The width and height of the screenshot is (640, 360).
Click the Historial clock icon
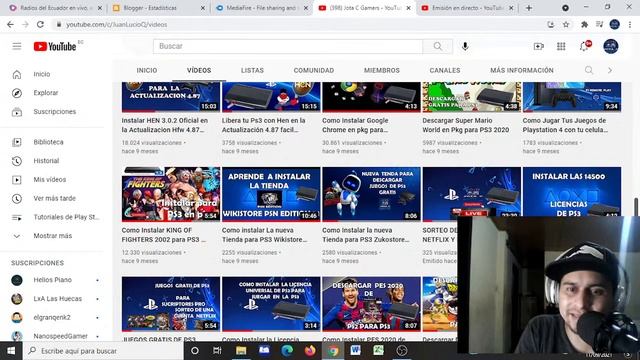(17, 161)
